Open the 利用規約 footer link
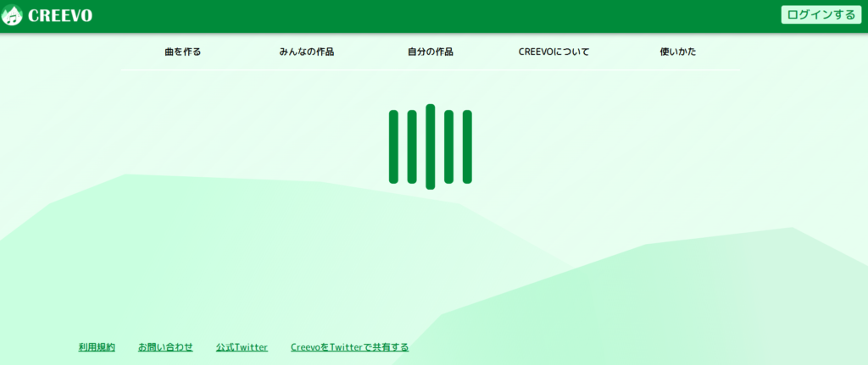Image resolution: width=868 pixels, height=365 pixels. pos(97,347)
